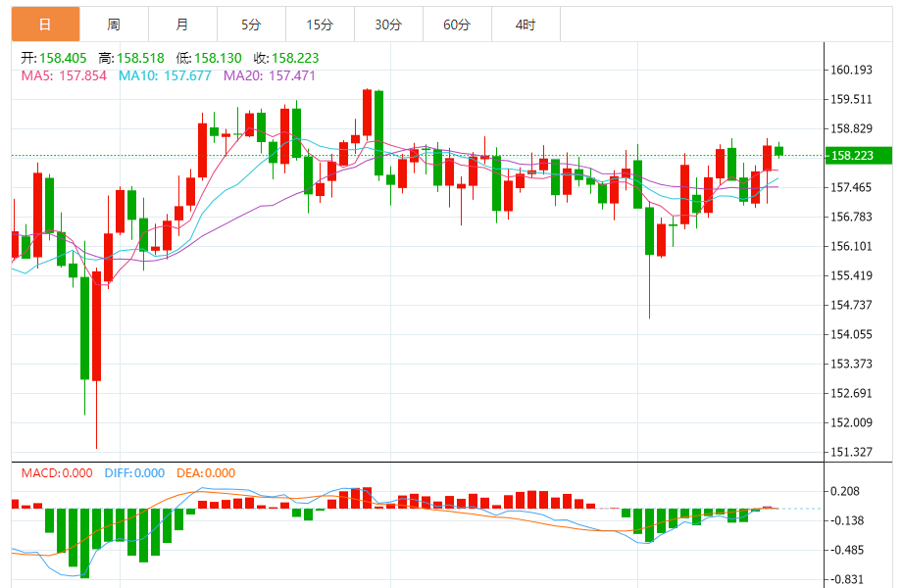The image size is (902, 588).
Task: Click the 152.691 price axis label
Action: pos(851,393)
